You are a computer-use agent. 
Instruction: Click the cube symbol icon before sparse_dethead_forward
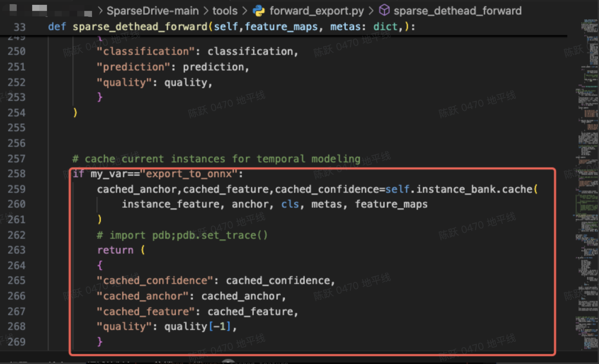[x=384, y=11]
